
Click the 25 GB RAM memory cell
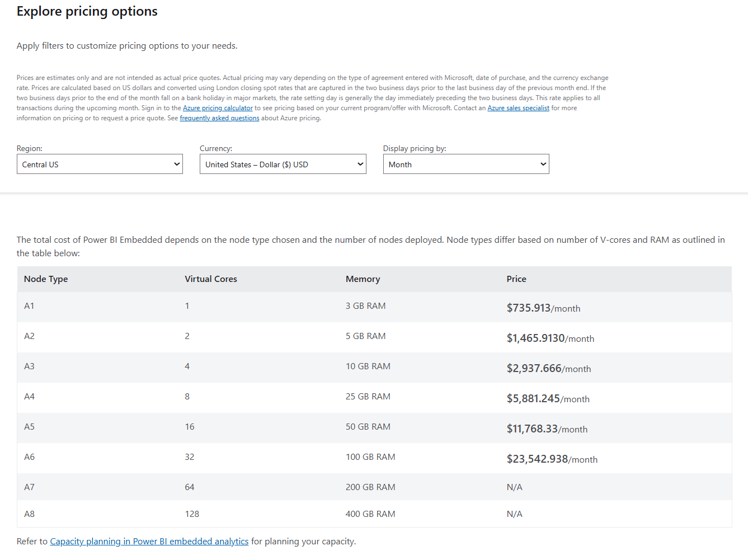point(368,397)
